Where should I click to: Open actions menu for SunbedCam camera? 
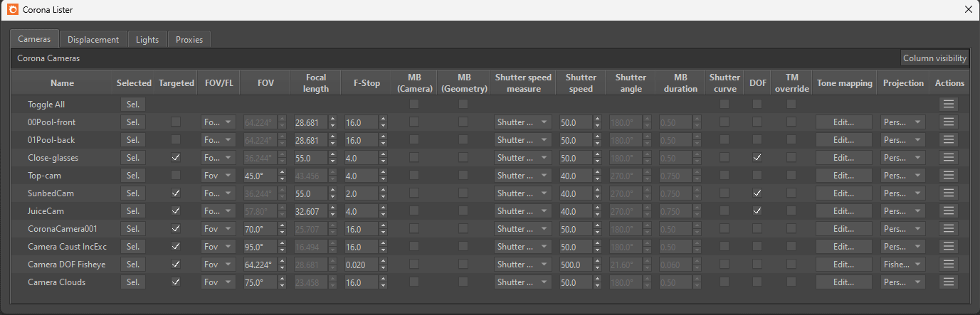pyautogui.click(x=949, y=193)
